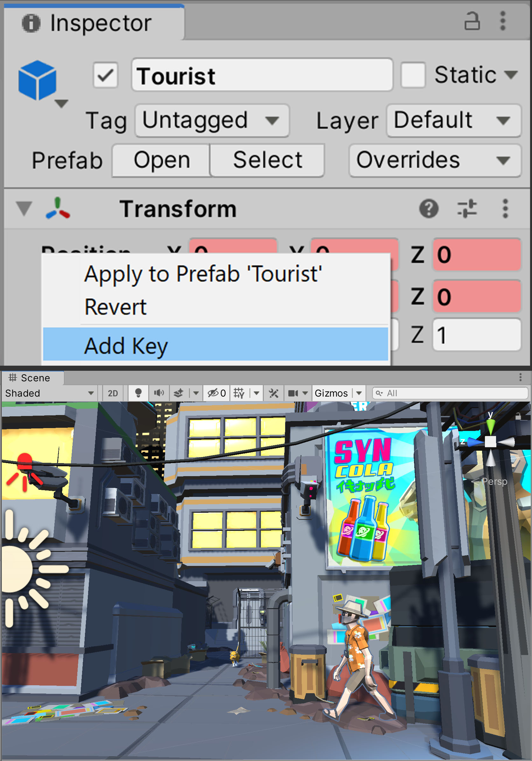Open the component editor tools icon
The width and height of the screenshot is (532, 761).
click(274, 393)
